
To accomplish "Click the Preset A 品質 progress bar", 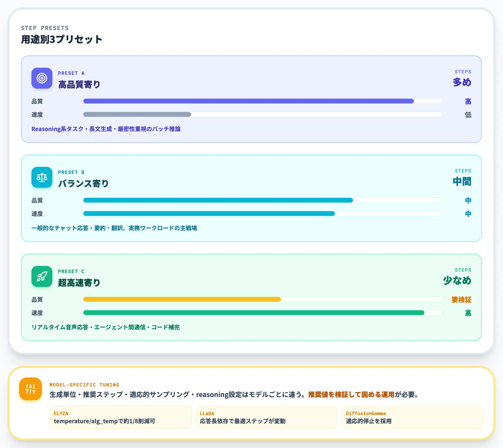I will (263, 101).
